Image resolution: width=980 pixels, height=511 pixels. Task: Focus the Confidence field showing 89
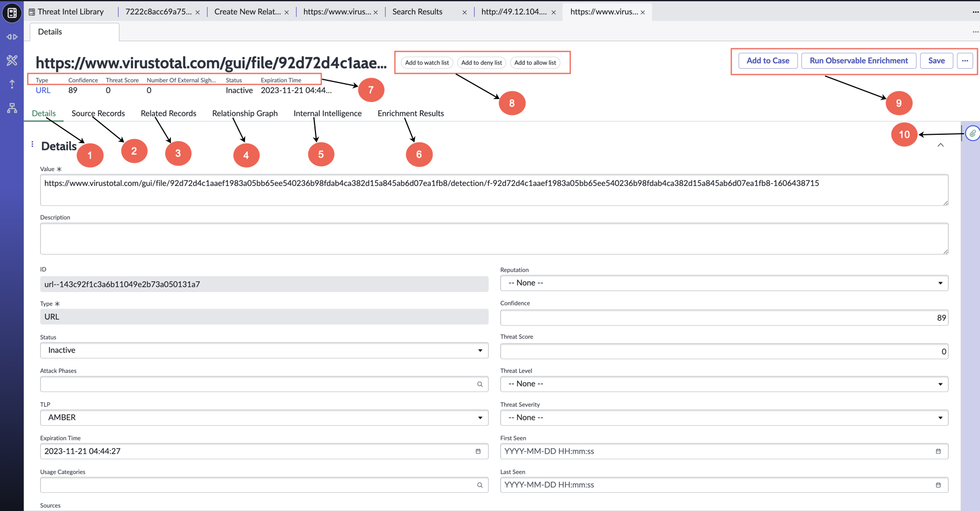(724, 318)
